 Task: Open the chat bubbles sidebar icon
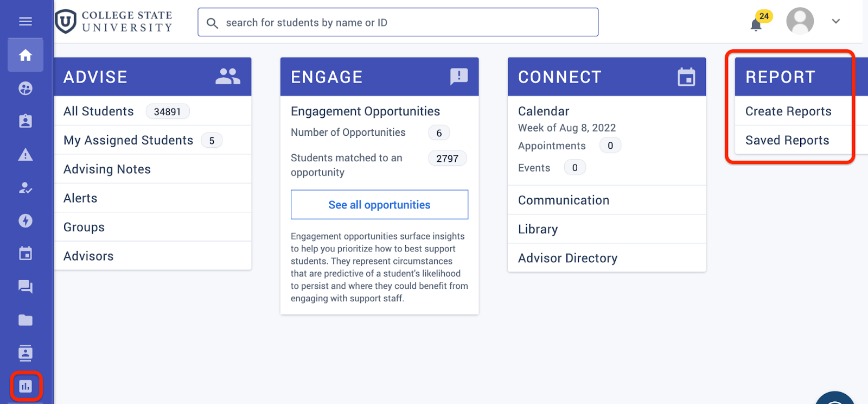pos(25,287)
